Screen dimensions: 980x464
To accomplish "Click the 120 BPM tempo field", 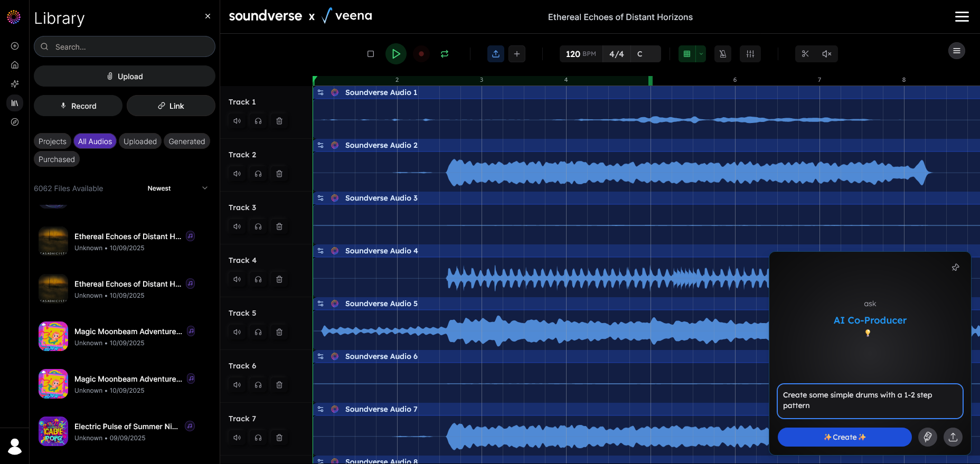I will click(x=581, y=54).
